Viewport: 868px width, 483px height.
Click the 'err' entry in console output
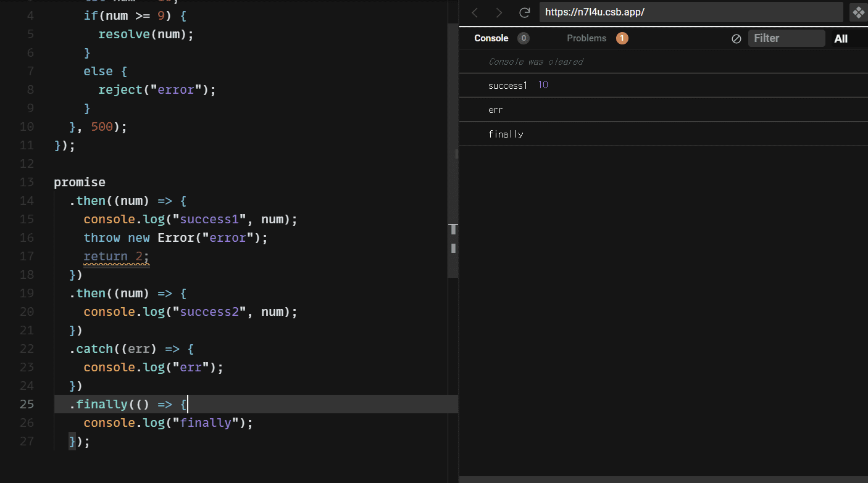click(x=495, y=110)
